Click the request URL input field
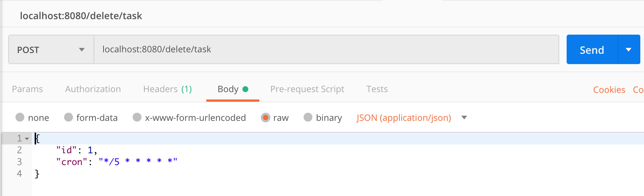 [x=326, y=49]
